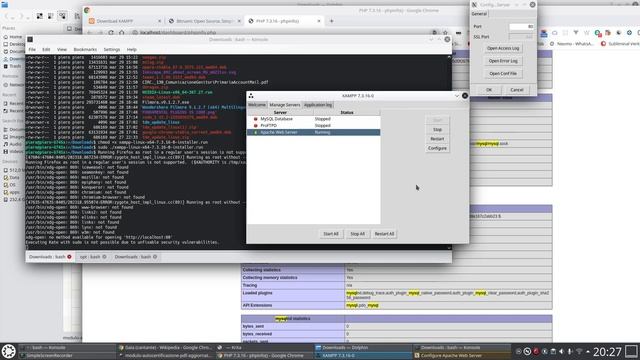Select ProFTPD server row
This screenshot has width=640, height=360.
tap(313, 126)
